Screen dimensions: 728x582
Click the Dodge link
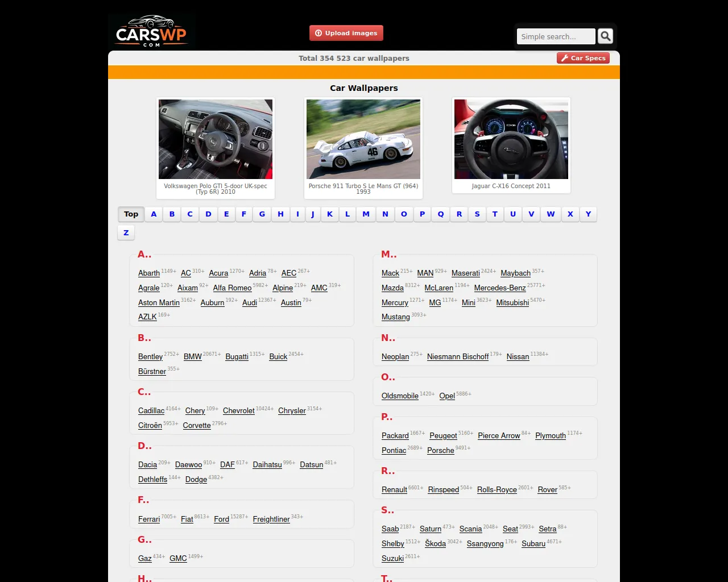pos(196,480)
